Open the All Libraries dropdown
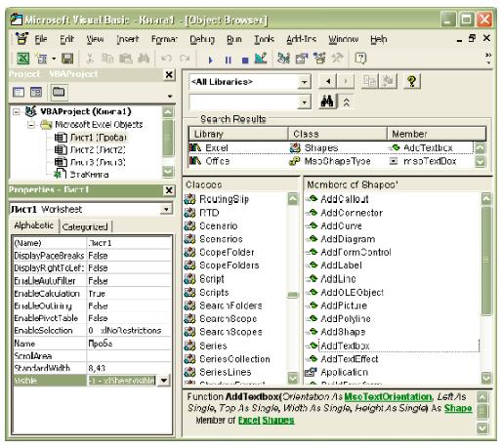The height and width of the screenshot is (448, 502). 304,82
